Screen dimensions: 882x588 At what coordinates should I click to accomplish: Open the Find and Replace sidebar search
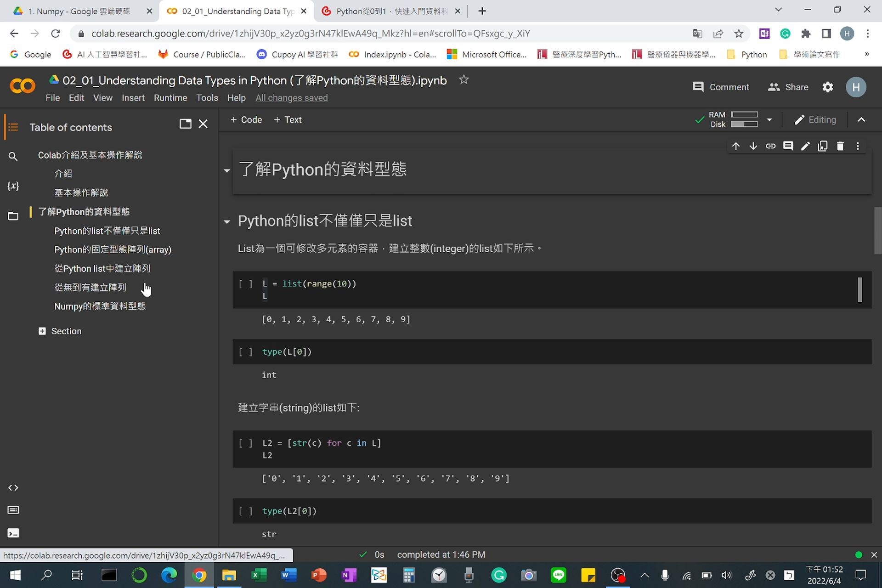click(x=13, y=157)
